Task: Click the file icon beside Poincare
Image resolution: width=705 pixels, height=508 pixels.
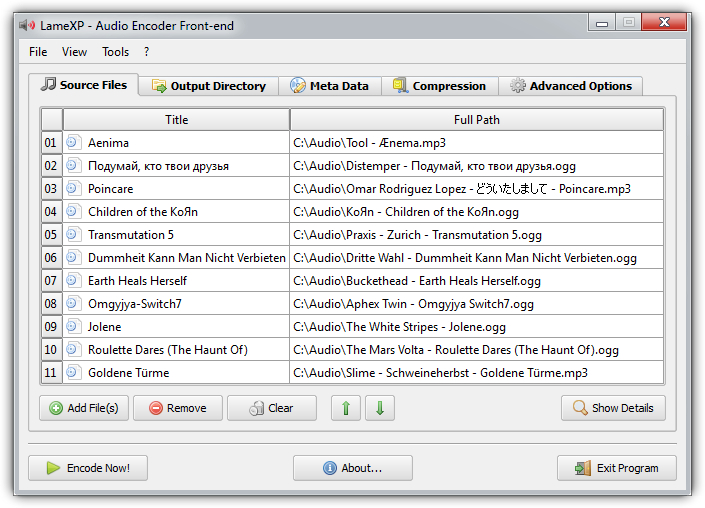Action: [x=72, y=188]
